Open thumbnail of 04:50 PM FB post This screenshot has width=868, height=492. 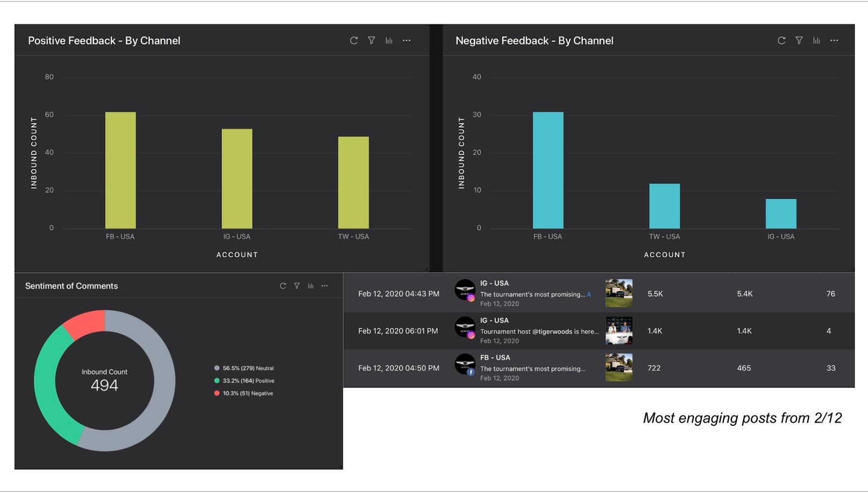(619, 368)
